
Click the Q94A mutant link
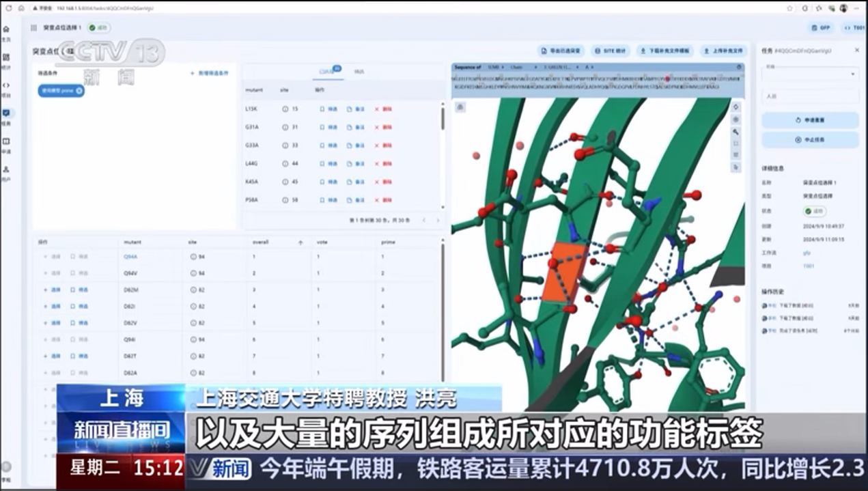click(130, 257)
